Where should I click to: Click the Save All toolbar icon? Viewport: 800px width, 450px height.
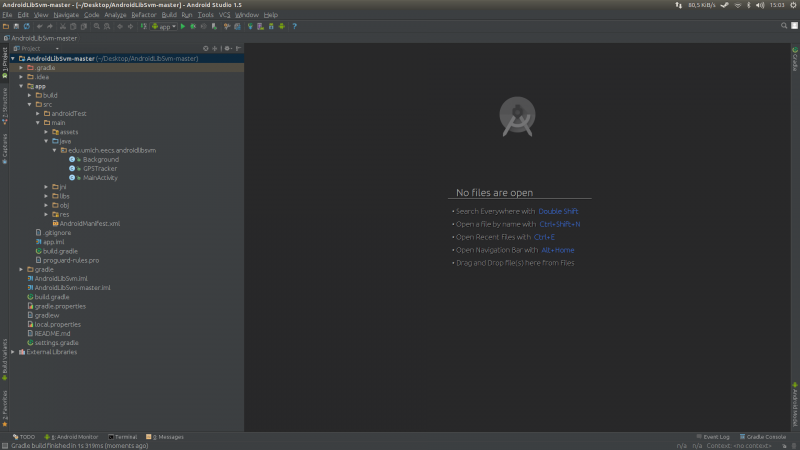click(x=15, y=26)
